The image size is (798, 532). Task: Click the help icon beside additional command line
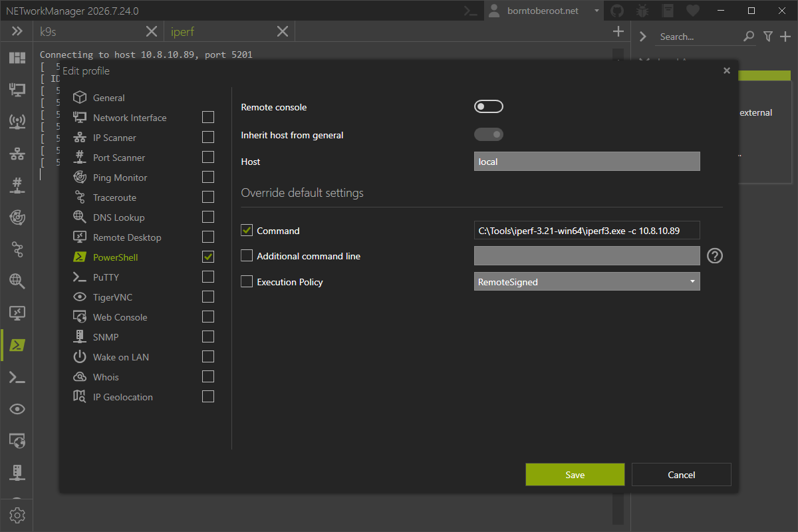(x=715, y=256)
